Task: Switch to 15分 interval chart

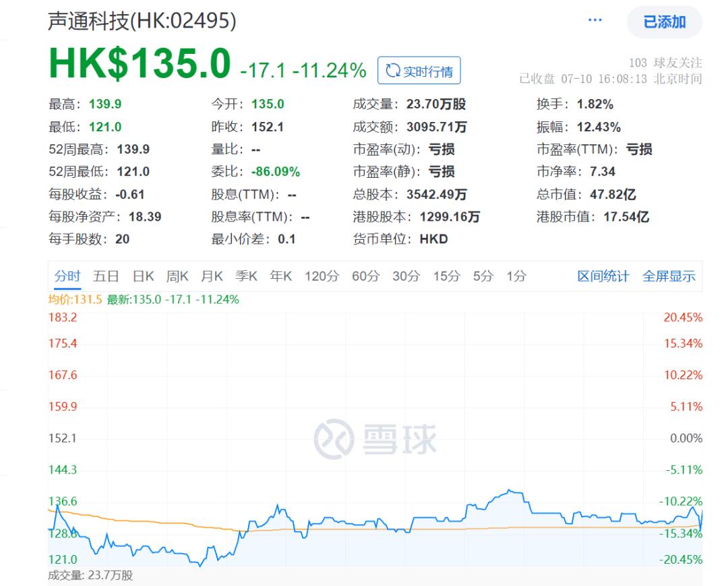Action: (x=446, y=276)
